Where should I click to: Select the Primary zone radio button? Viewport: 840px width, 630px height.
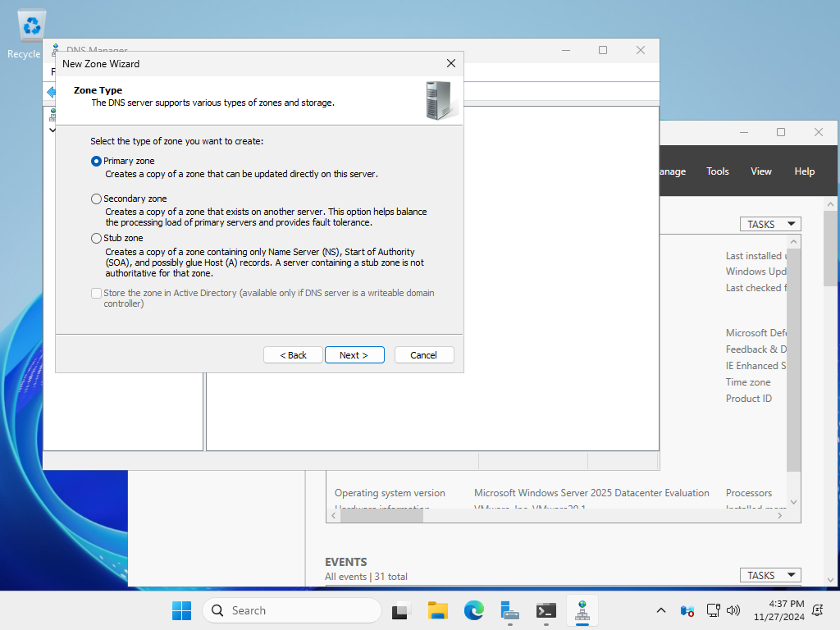pyautogui.click(x=97, y=161)
